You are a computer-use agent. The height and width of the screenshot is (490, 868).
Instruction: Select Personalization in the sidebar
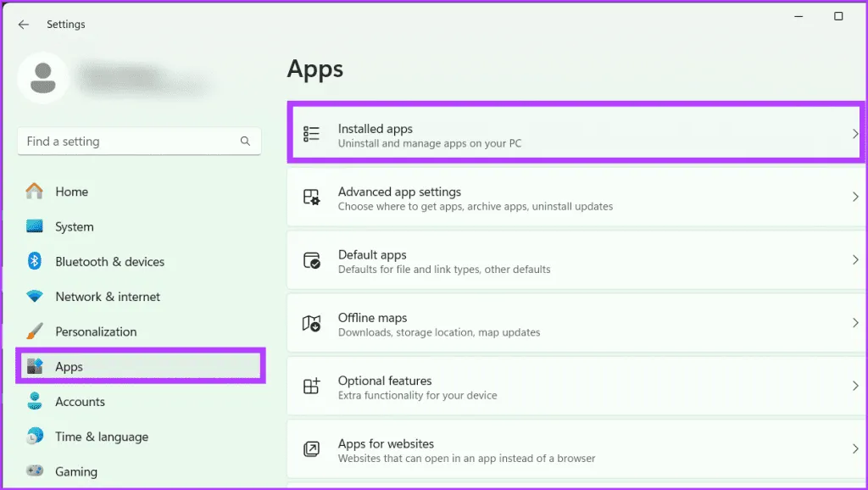tap(96, 331)
